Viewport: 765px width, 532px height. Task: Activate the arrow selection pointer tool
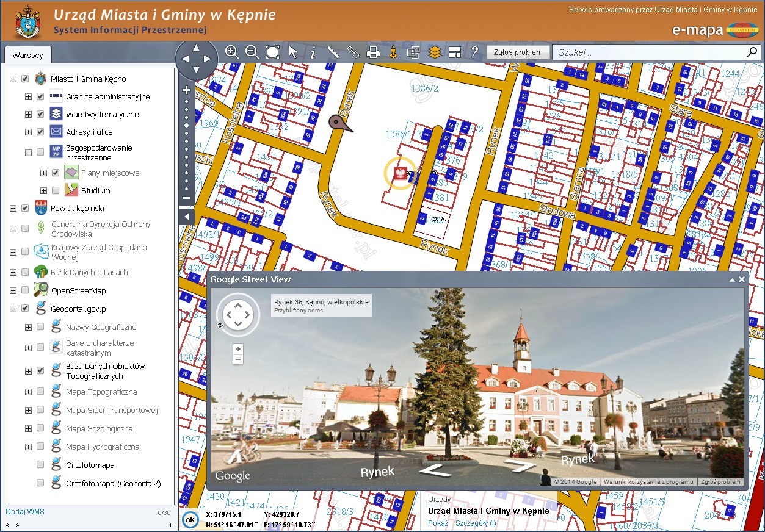(293, 52)
